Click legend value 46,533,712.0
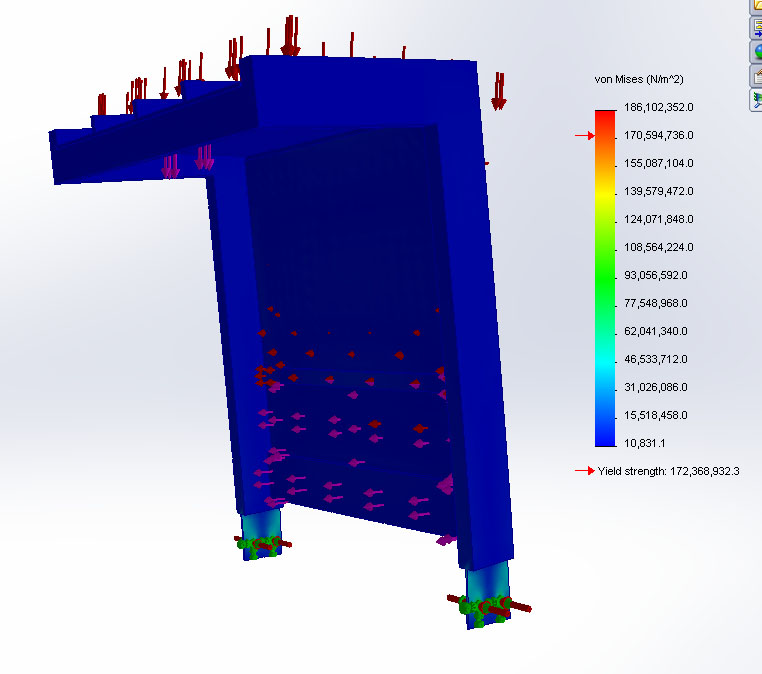Viewport: 762px width, 674px height. tap(656, 360)
